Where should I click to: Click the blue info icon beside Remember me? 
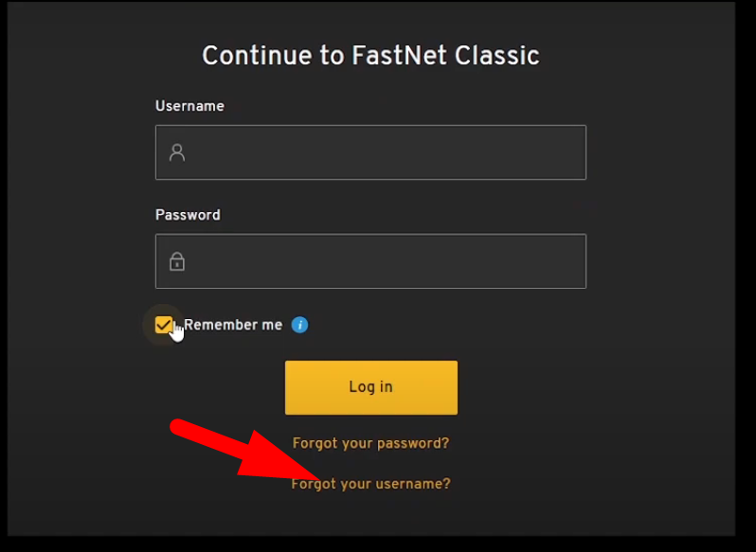pos(300,325)
